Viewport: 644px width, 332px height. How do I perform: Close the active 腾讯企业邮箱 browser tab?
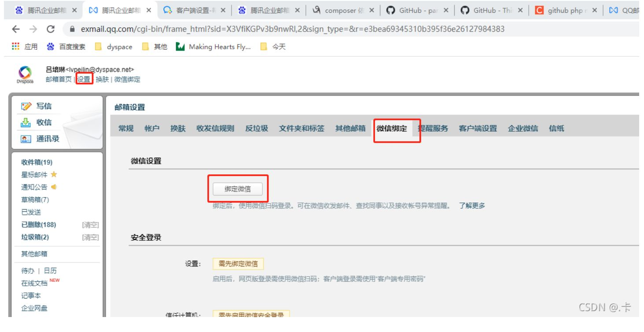point(148,10)
